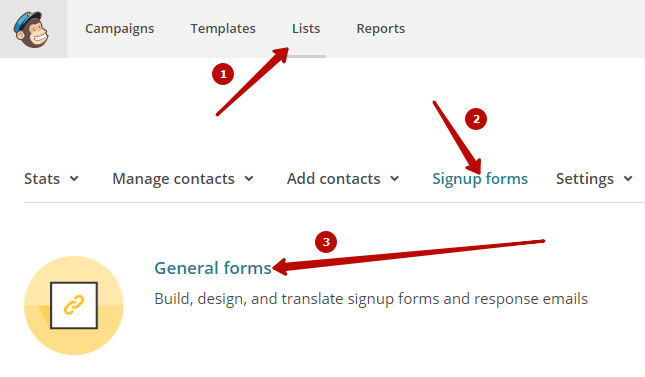645x377 pixels.
Task: Click the red number 3 badge
Action: pos(326,242)
